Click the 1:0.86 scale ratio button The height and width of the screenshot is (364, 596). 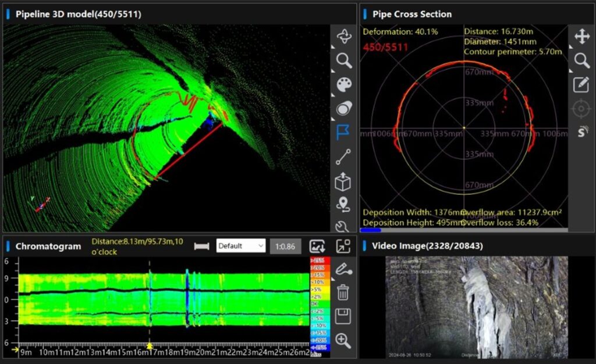click(x=285, y=246)
